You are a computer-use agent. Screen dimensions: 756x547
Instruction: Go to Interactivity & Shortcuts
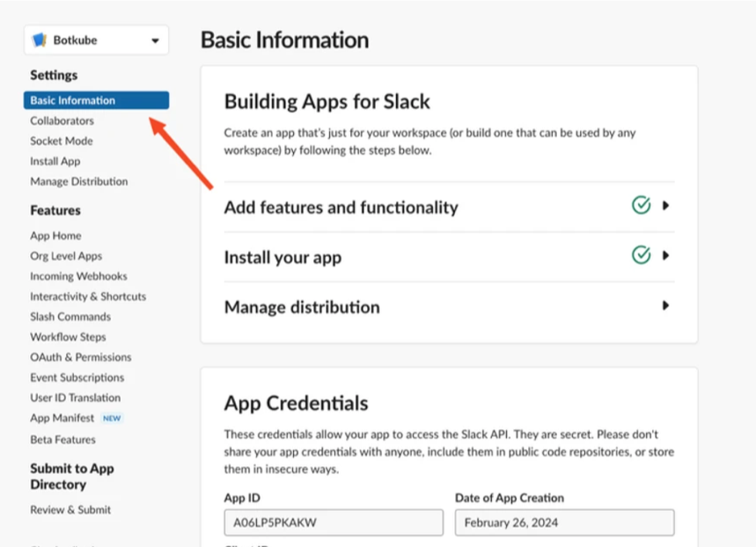[x=88, y=296]
